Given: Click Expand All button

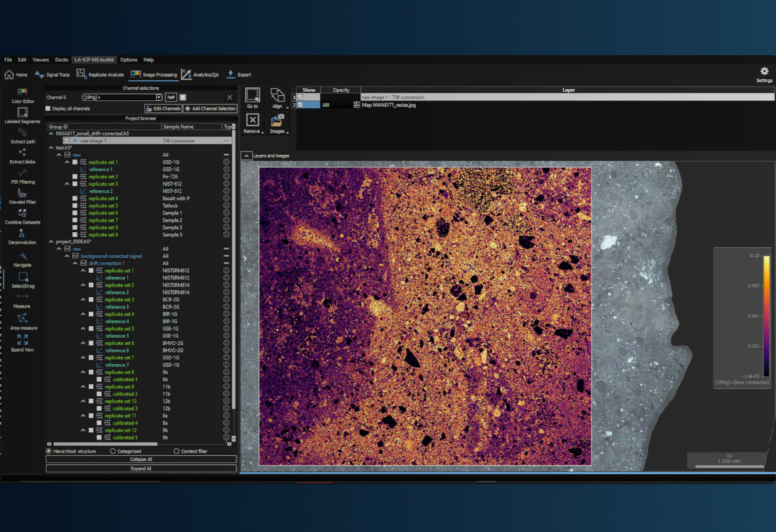Looking at the screenshot, I should [141, 469].
